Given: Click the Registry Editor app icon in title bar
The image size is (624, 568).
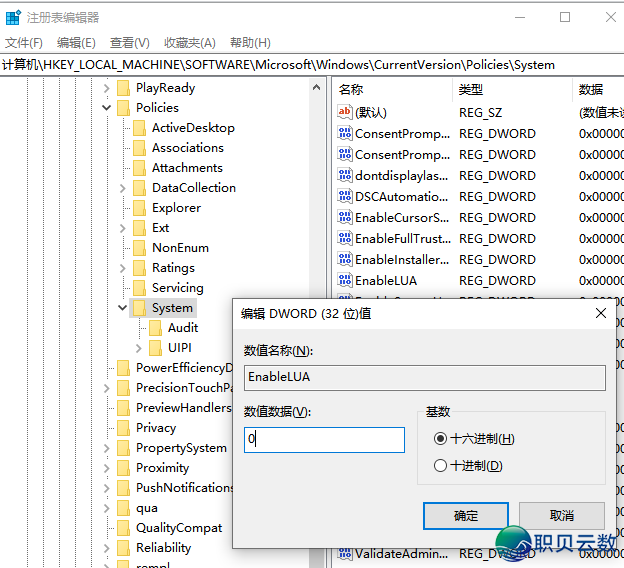Looking at the screenshot, I should [x=13, y=17].
